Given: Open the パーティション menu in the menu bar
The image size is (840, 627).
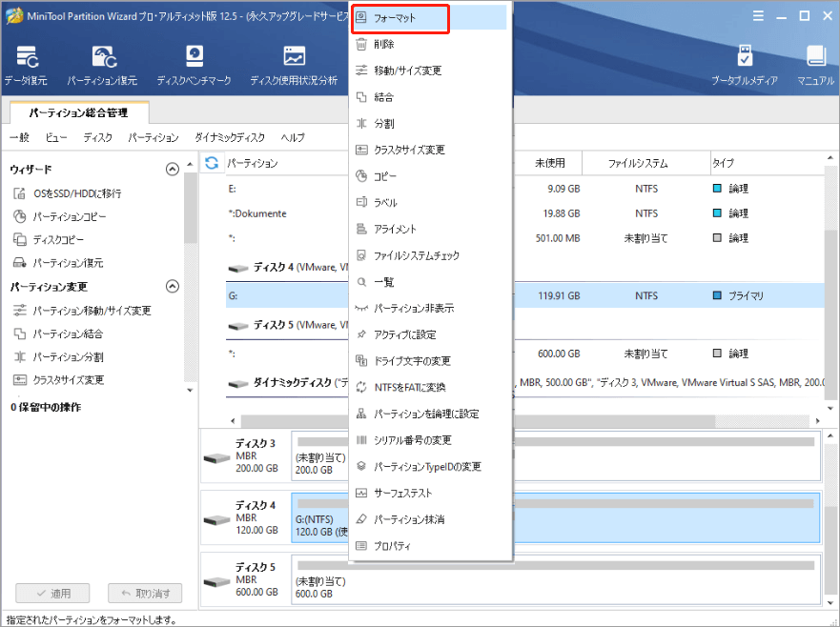Looking at the screenshot, I should (x=154, y=137).
